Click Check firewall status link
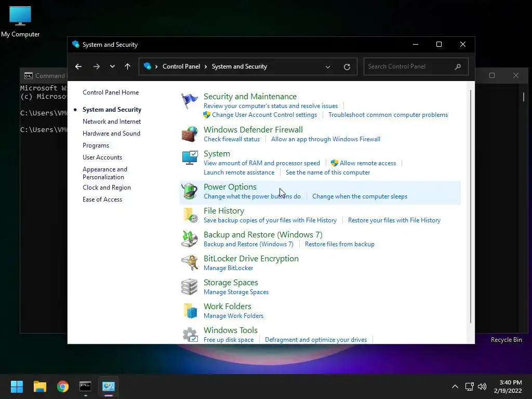Viewport: 532px width, 399px height. [232, 139]
